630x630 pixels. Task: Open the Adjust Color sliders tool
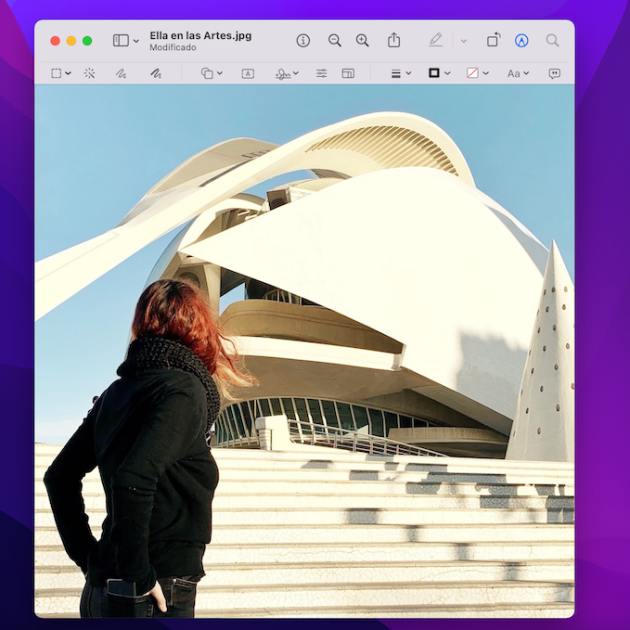click(321, 73)
